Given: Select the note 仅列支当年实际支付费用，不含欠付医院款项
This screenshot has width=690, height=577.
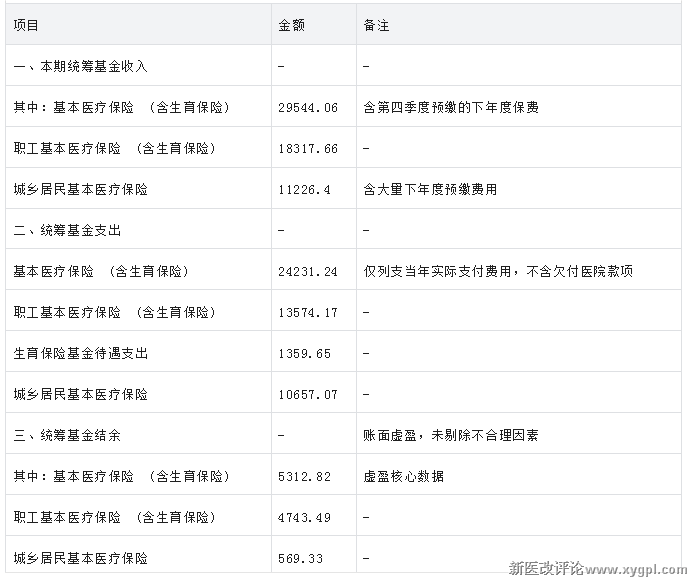Looking at the screenshot, I should (498, 271).
